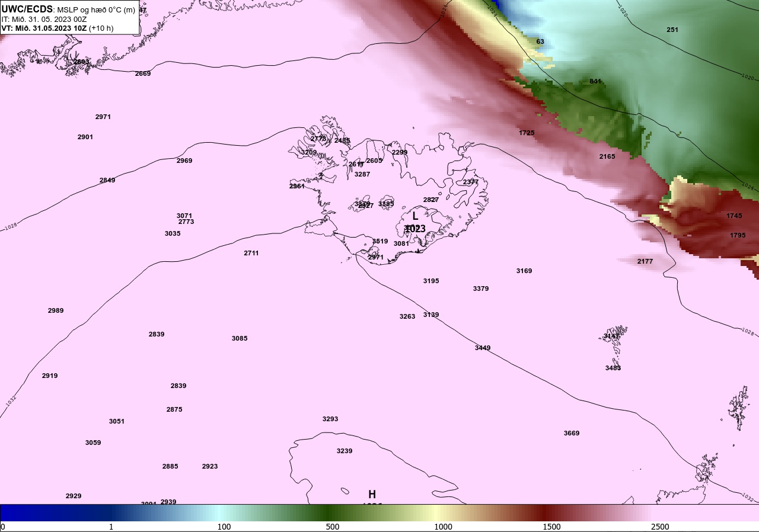Screen dimensions: 759x532
Task: Click the 841 height value
Action: tap(595, 81)
